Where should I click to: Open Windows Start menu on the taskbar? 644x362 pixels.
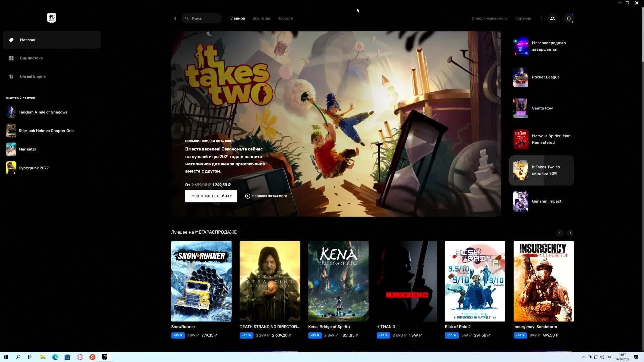[6, 357]
